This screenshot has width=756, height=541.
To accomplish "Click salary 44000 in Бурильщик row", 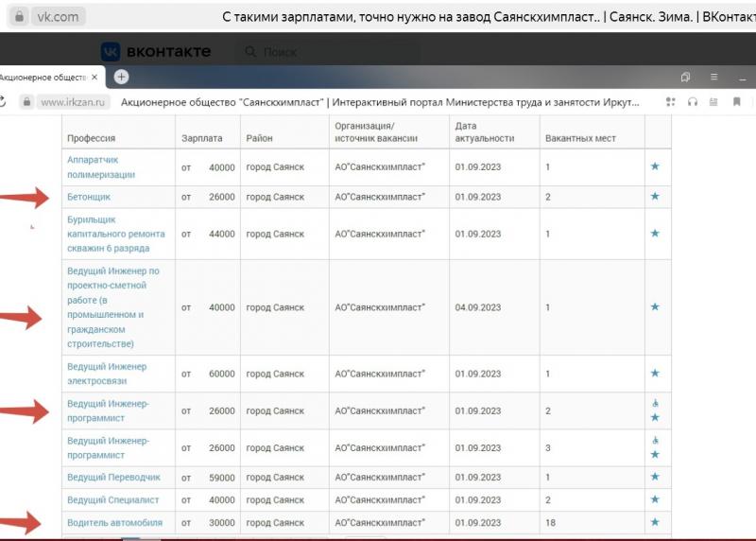I will pos(222,234).
